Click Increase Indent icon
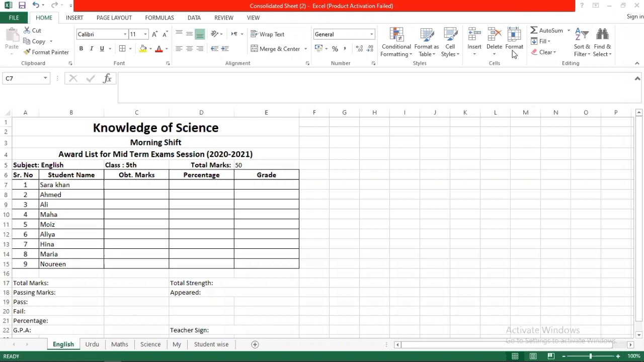Image resolution: width=644 pixels, height=362 pixels. click(x=225, y=49)
